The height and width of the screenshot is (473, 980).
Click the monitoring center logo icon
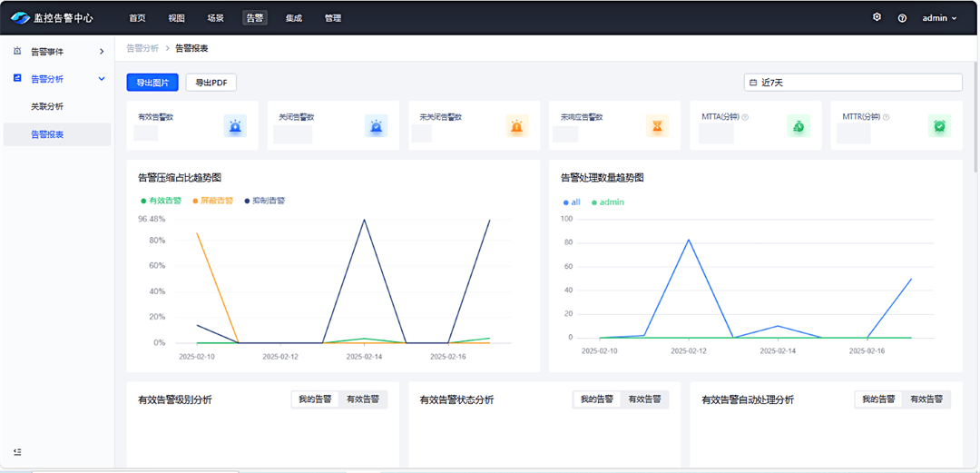[21, 18]
